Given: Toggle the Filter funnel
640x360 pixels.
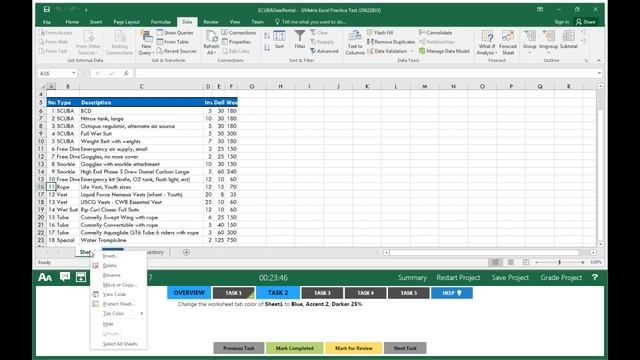Looking at the screenshot, I should click(300, 40).
